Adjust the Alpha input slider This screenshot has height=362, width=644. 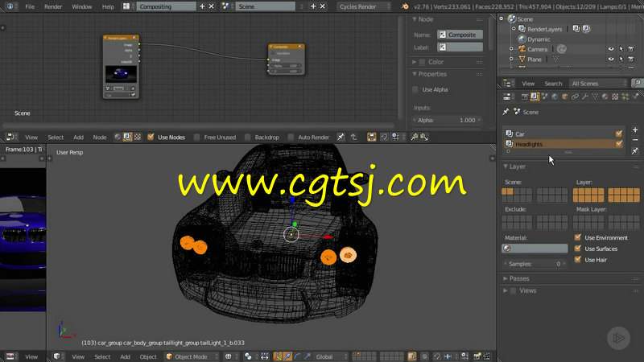click(x=447, y=120)
